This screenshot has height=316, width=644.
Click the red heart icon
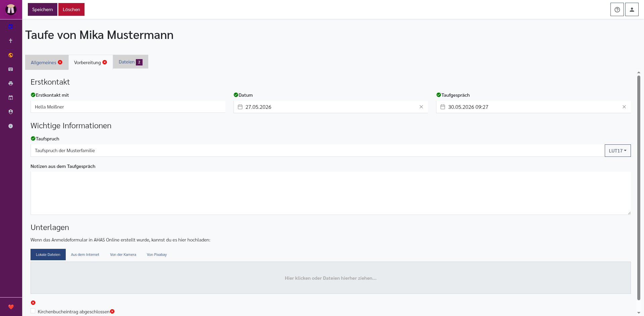point(11,307)
